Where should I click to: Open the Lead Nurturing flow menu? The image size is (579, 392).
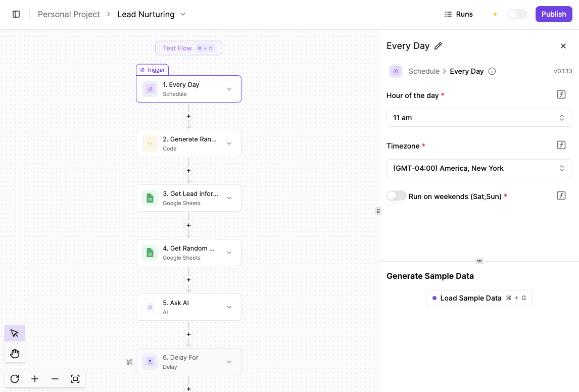(x=182, y=14)
